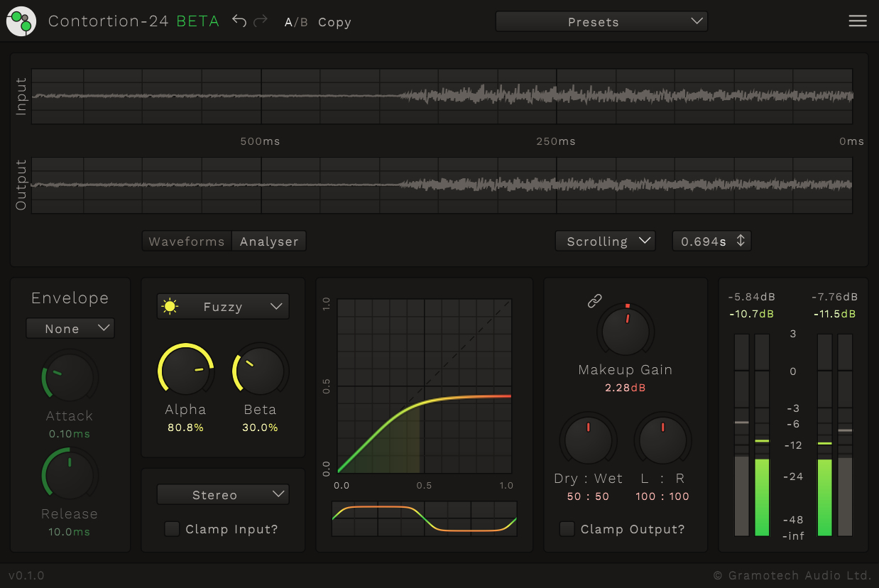
Task: Click the link icon above Makeup Gain
Action: [595, 301]
